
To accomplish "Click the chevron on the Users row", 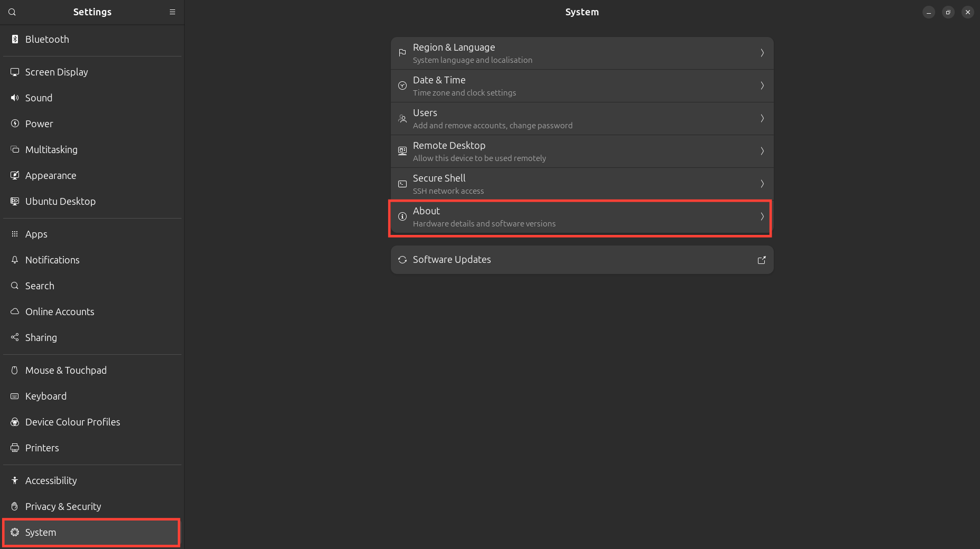I will pyautogui.click(x=762, y=118).
